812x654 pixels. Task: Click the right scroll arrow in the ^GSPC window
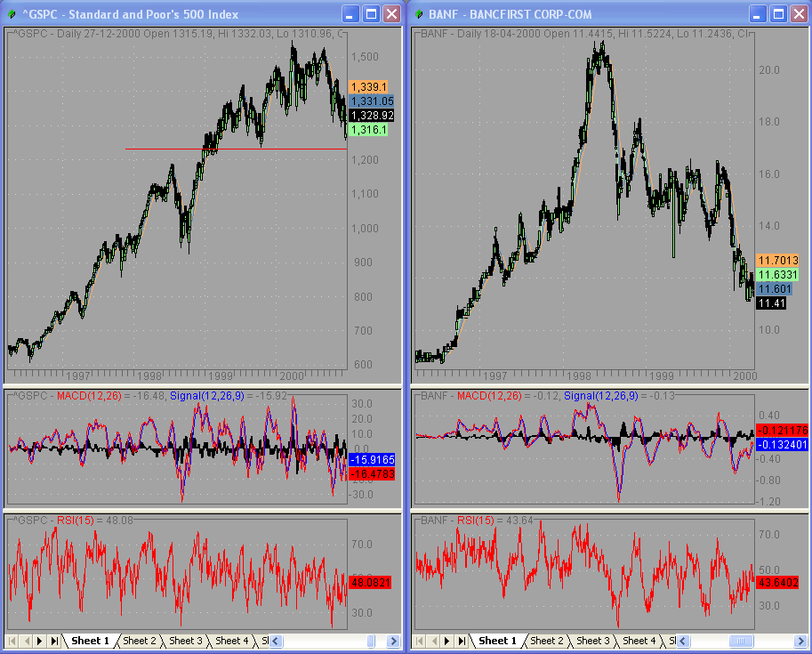pos(394,641)
